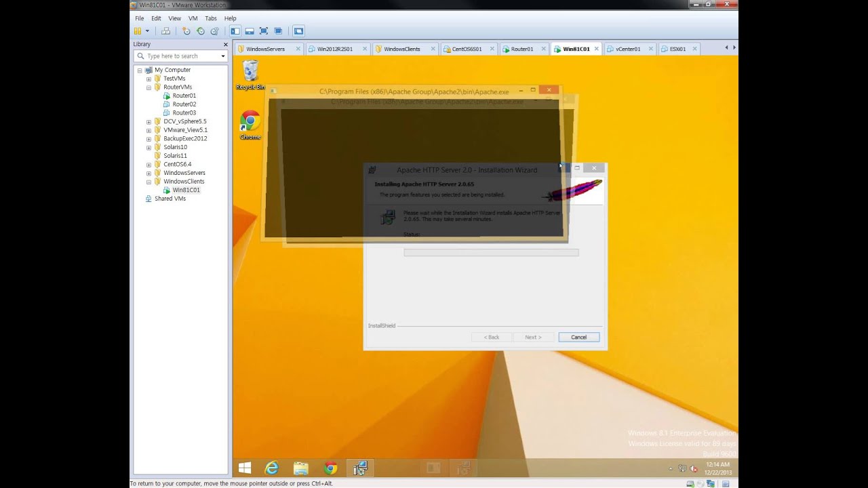Click Cancel in the Apache installation wizard

[x=578, y=337]
